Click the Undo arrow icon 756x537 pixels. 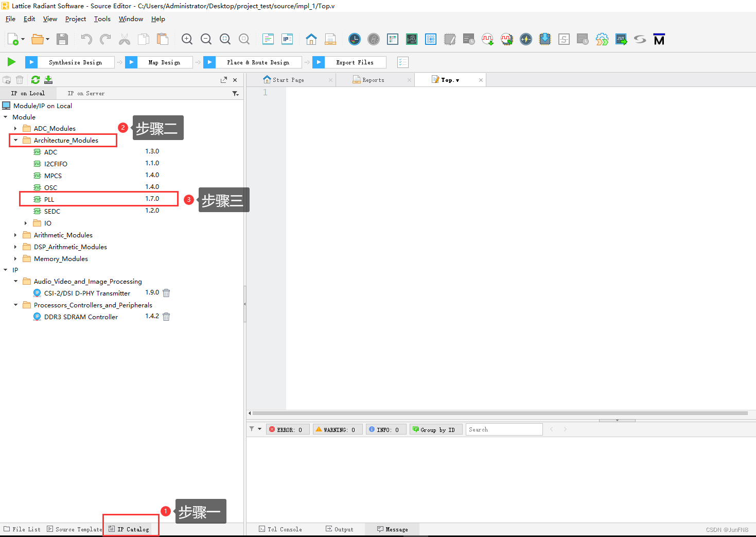click(86, 39)
